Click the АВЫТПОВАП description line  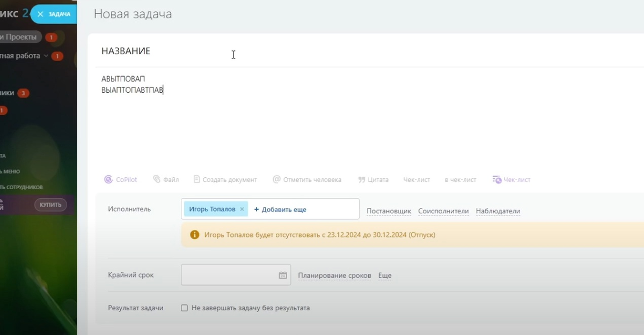click(123, 79)
